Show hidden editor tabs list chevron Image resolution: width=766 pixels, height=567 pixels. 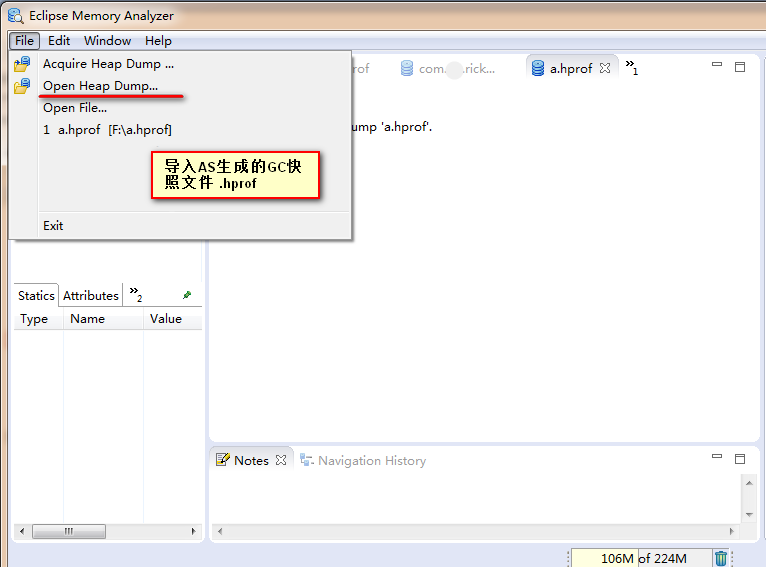click(x=632, y=66)
